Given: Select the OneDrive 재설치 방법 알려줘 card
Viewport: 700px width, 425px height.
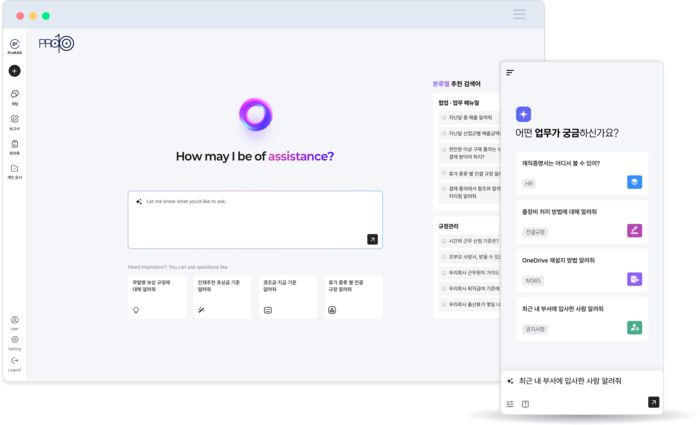Looking at the screenshot, I should click(581, 269).
